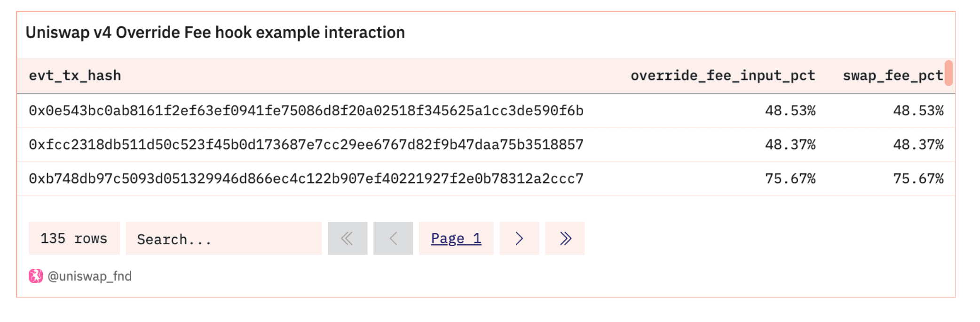Click the 135 rows count label
This screenshot has height=322, width=980.
coord(74,239)
